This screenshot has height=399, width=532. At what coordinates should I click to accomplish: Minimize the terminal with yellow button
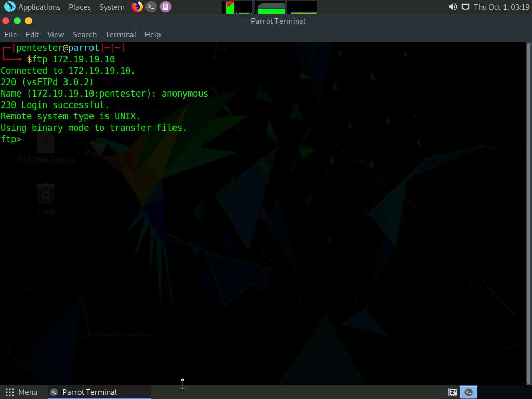29,21
